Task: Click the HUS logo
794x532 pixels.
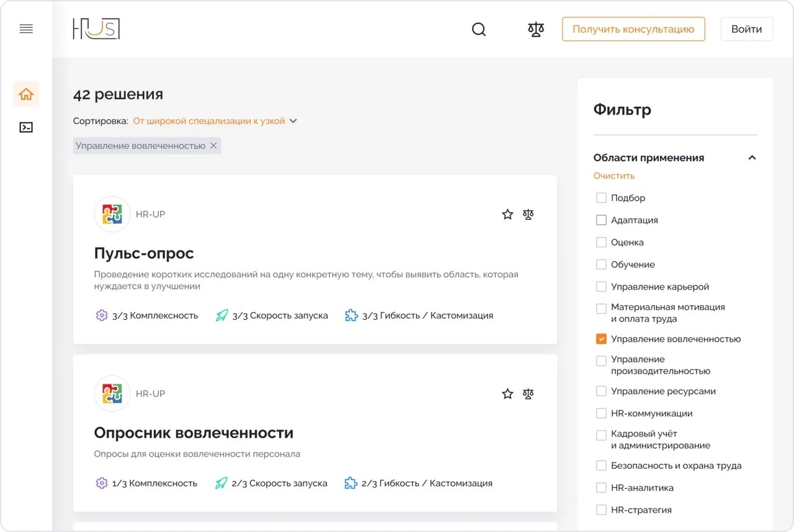Action: [x=96, y=29]
